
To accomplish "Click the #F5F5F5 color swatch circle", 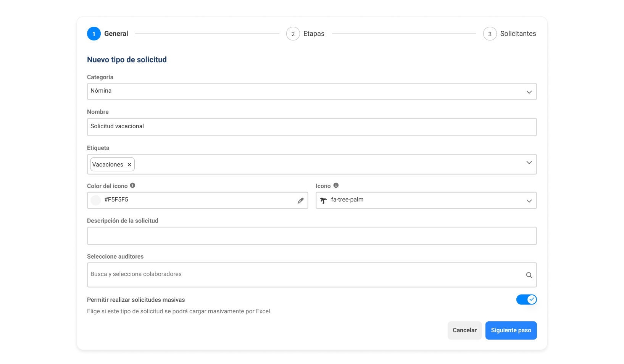I will [96, 200].
